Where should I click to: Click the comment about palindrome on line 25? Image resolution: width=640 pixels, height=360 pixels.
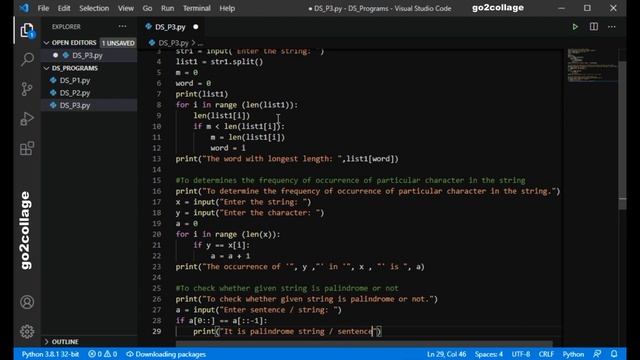pos(287,288)
